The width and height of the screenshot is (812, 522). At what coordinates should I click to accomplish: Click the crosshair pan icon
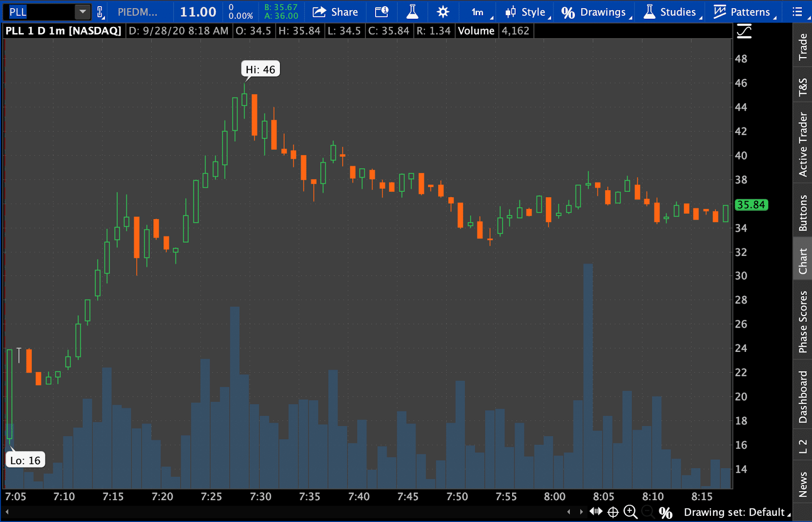point(613,512)
